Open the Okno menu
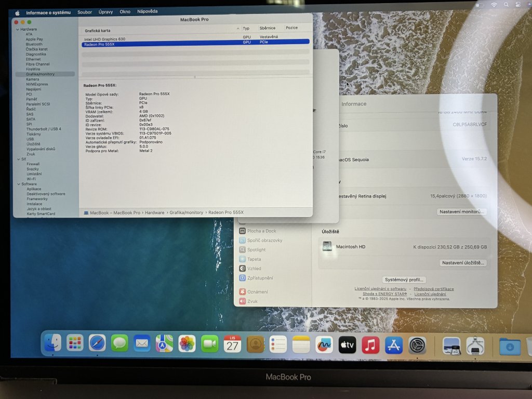532x399 pixels. click(x=125, y=11)
